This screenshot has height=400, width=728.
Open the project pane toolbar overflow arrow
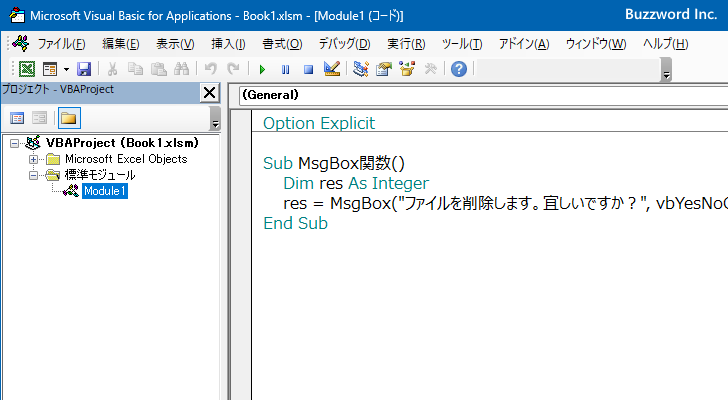[x=215, y=118]
